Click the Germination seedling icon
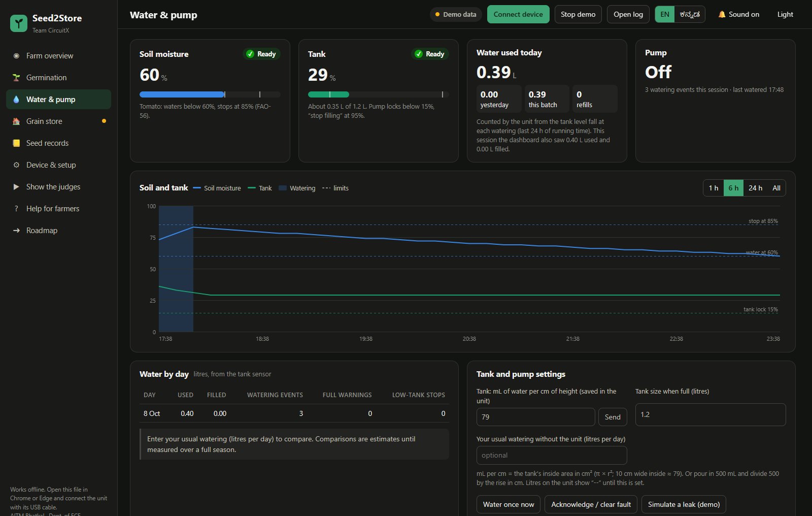 (16, 78)
